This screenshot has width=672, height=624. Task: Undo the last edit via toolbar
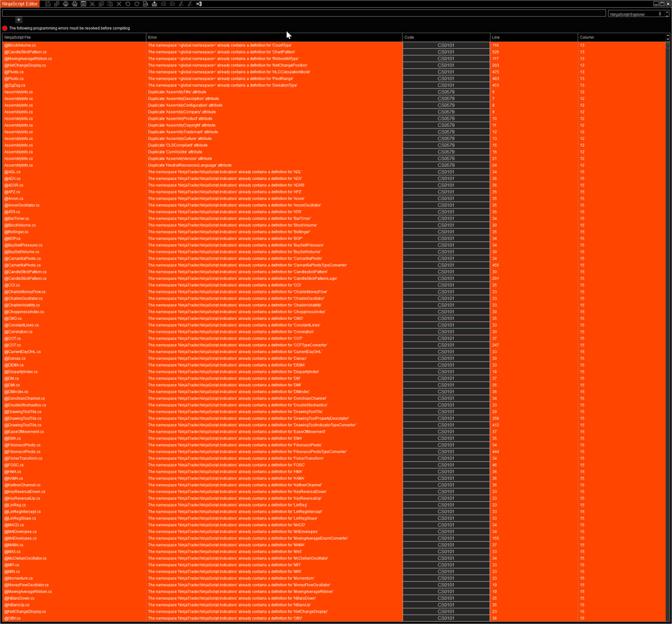(127, 4)
